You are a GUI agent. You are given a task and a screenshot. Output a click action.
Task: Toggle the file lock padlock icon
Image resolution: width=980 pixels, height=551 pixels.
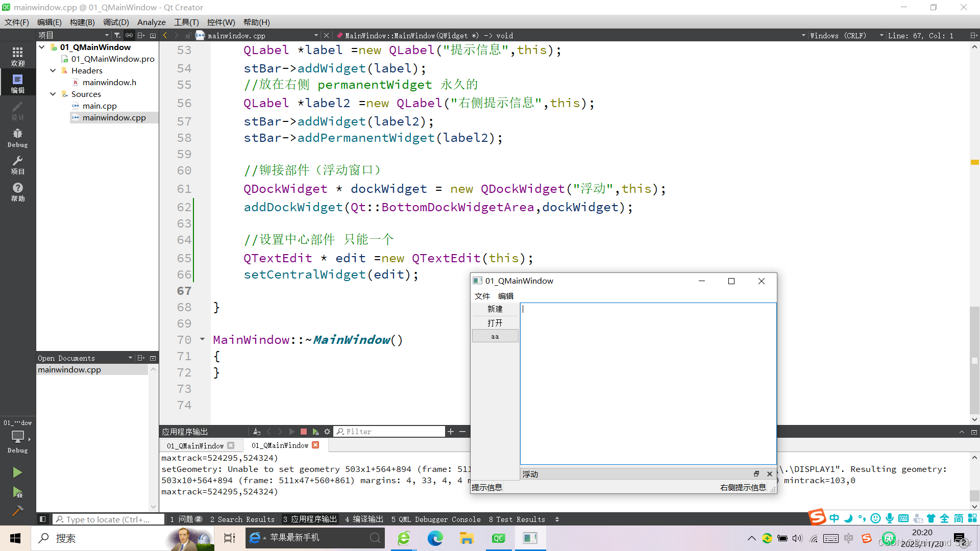click(x=188, y=35)
